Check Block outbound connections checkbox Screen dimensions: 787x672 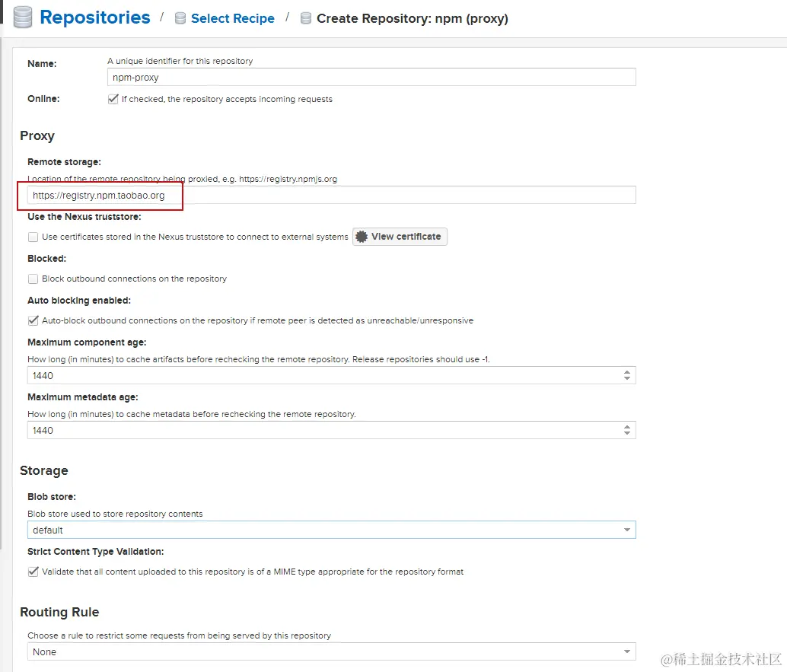coord(33,279)
